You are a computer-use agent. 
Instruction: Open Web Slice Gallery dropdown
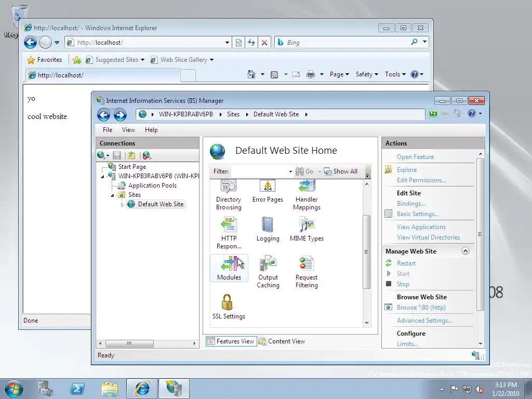212,60
